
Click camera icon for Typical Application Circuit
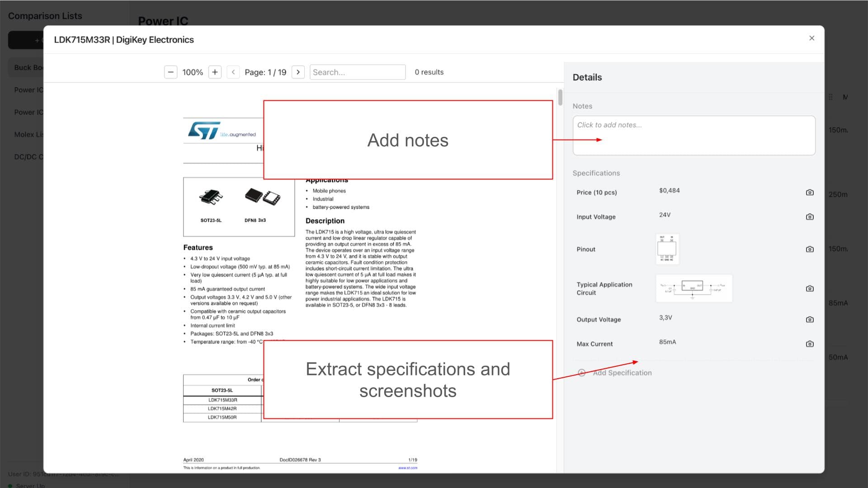[810, 289]
